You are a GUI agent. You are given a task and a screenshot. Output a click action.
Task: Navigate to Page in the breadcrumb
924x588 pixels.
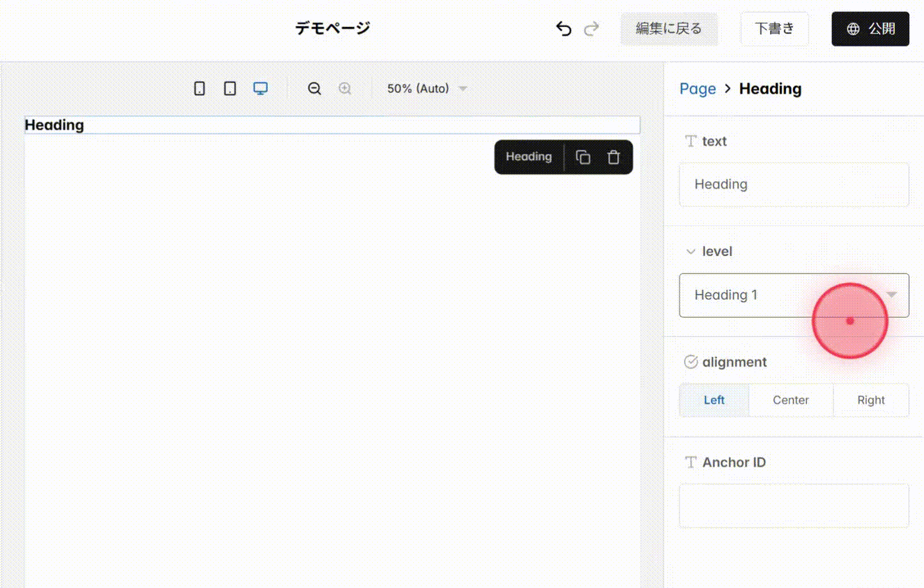pyautogui.click(x=697, y=89)
